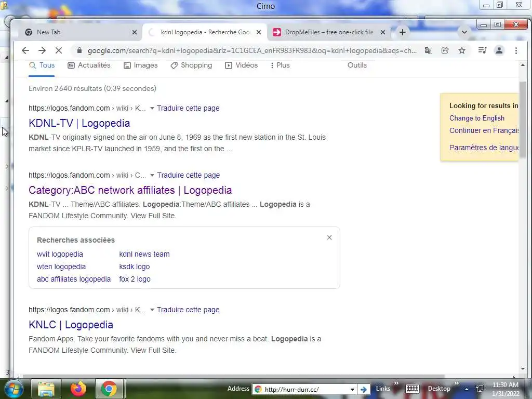Screen dimensions: 532x399
Task: Open the on-screen keyboard taskbar icon
Action: tap(412, 389)
